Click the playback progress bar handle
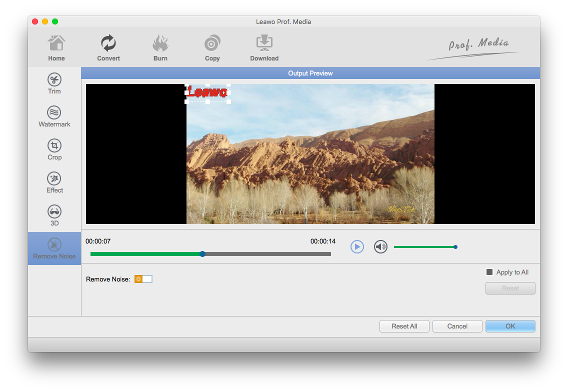Screen dimensions: 568x392 202,254
